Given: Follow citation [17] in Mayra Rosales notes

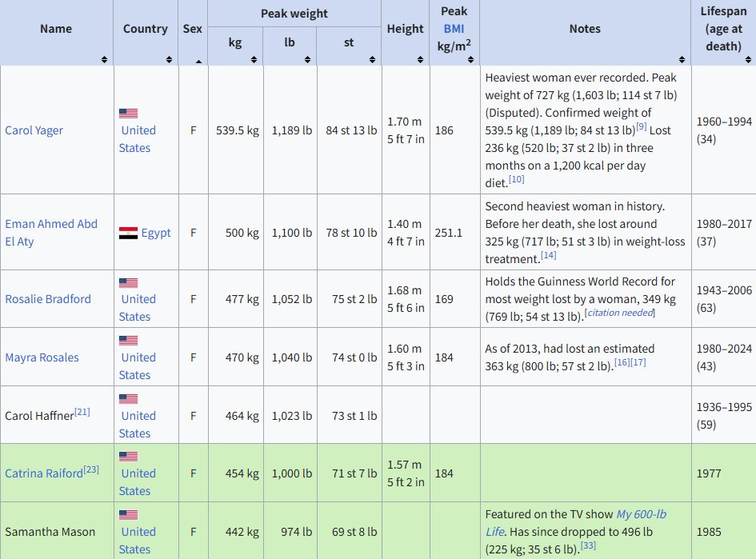Looking at the screenshot, I should 638,362.
